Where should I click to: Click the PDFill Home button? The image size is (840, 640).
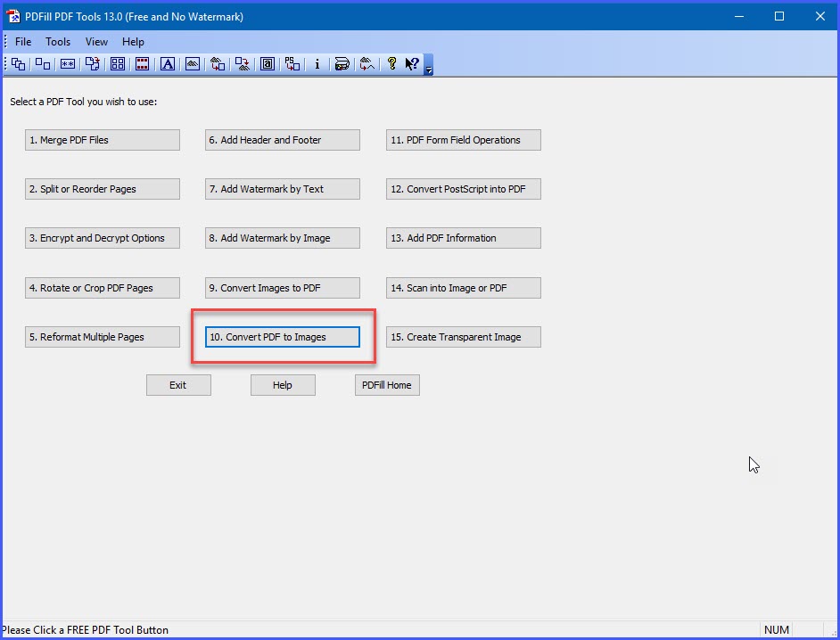pos(386,384)
